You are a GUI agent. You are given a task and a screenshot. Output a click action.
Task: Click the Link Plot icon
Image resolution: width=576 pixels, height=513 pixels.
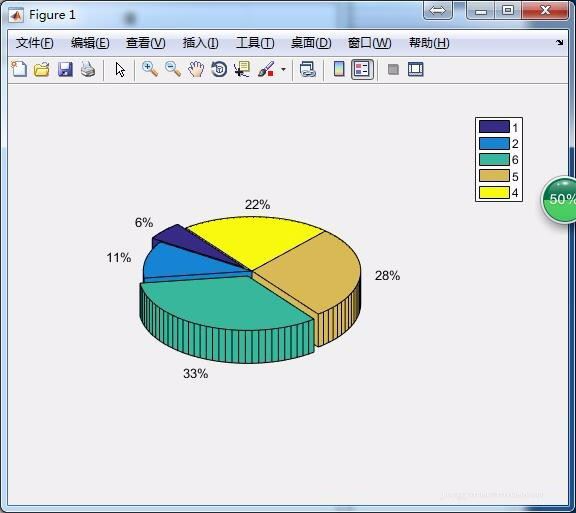pyautogui.click(x=307, y=69)
